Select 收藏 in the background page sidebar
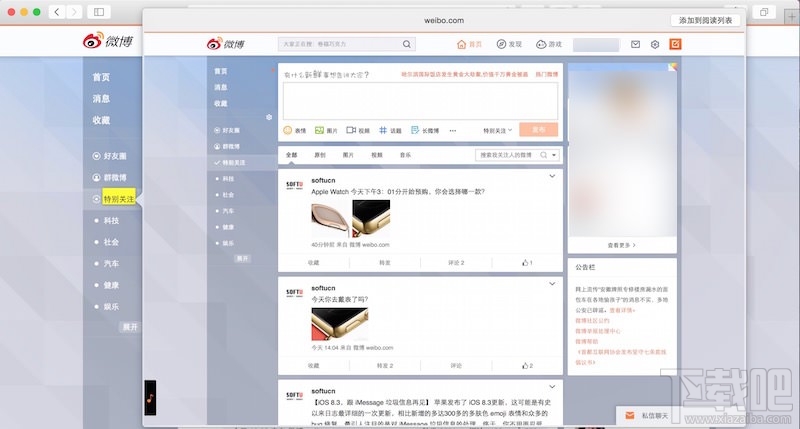The height and width of the screenshot is (429, 800). click(101, 120)
